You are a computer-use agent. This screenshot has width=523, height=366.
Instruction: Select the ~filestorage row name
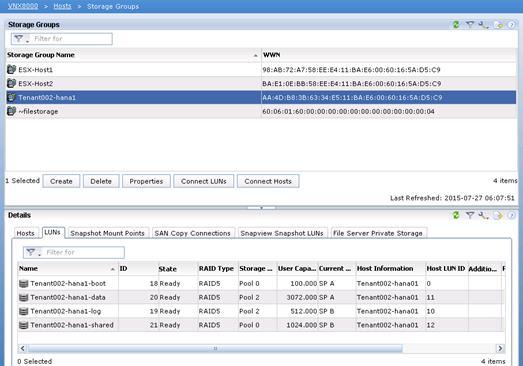[x=38, y=111]
